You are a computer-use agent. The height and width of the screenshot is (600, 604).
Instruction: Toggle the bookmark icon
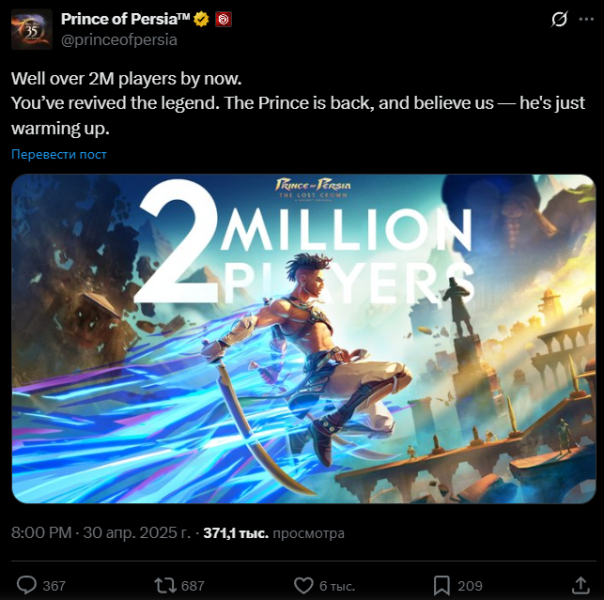pos(441,585)
